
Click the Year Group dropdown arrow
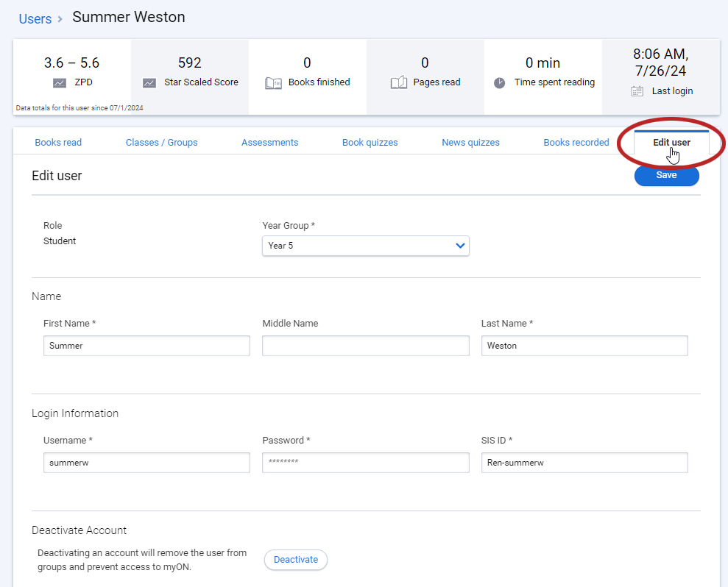pyautogui.click(x=460, y=246)
